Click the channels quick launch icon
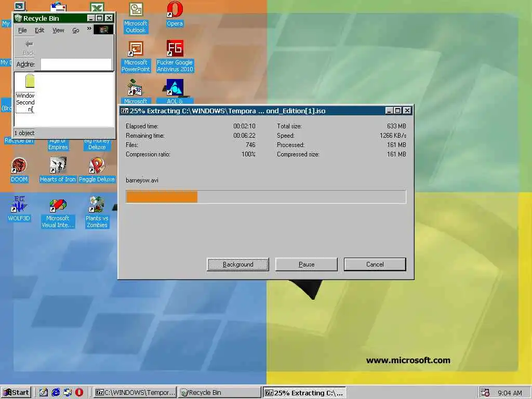This screenshot has width=532, height=399. coord(68,393)
